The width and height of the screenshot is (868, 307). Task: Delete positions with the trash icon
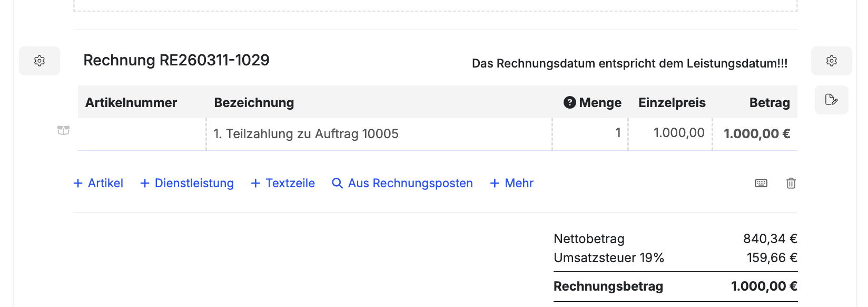coord(791,183)
